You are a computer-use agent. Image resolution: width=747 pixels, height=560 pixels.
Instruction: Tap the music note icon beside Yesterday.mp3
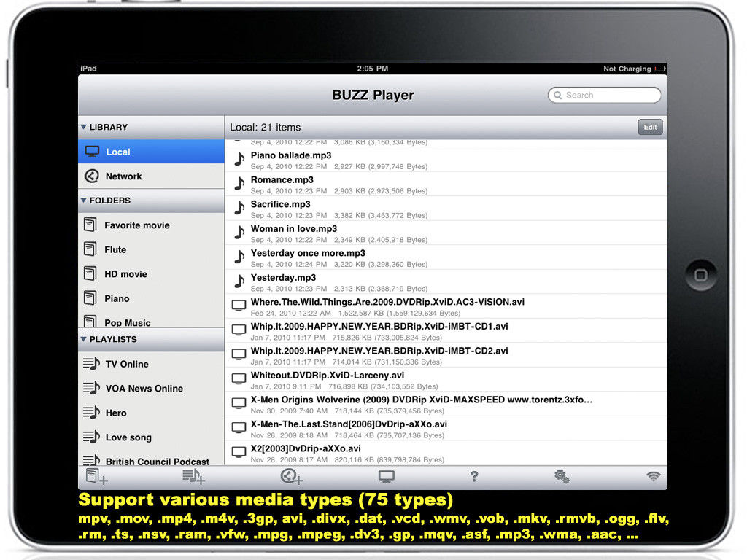click(239, 281)
